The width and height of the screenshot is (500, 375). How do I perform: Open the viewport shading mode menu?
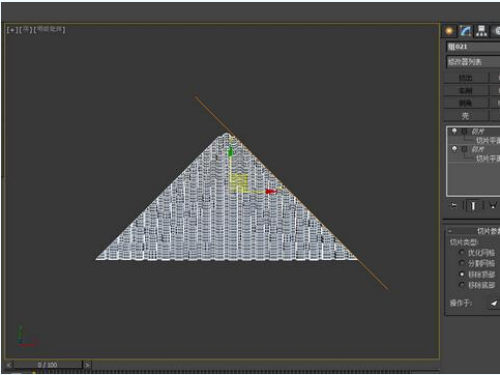[x=49, y=30]
